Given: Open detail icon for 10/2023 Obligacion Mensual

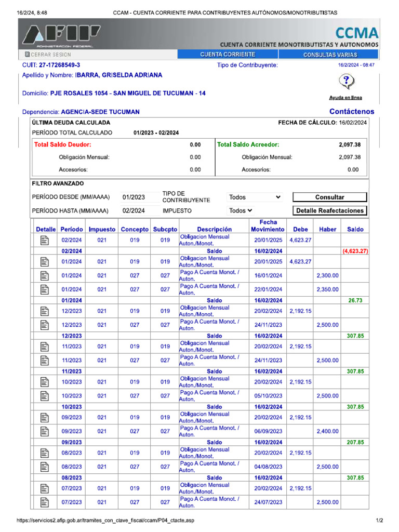Looking at the screenshot, I should click(x=45, y=382).
